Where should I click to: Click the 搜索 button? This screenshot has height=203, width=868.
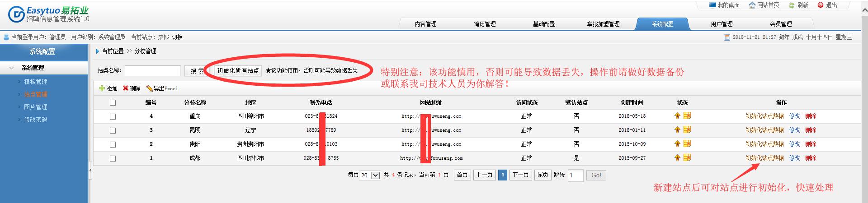pyautogui.click(x=196, y=71)
